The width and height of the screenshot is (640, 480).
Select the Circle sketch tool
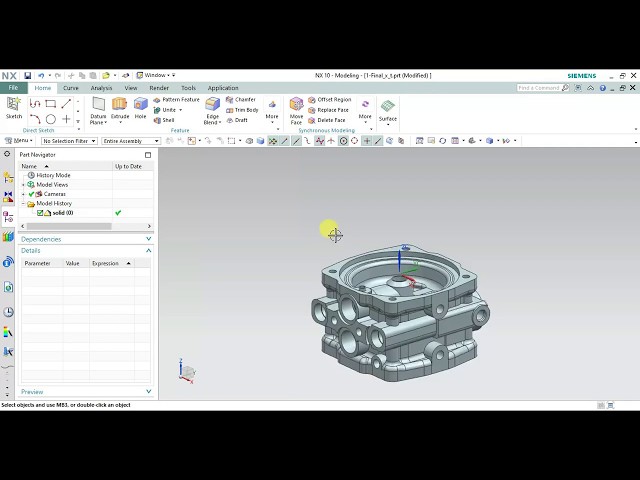click(51, 119)
